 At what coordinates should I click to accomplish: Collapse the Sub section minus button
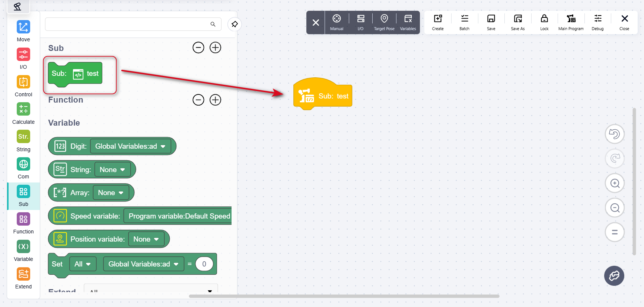tap(198, 48)
